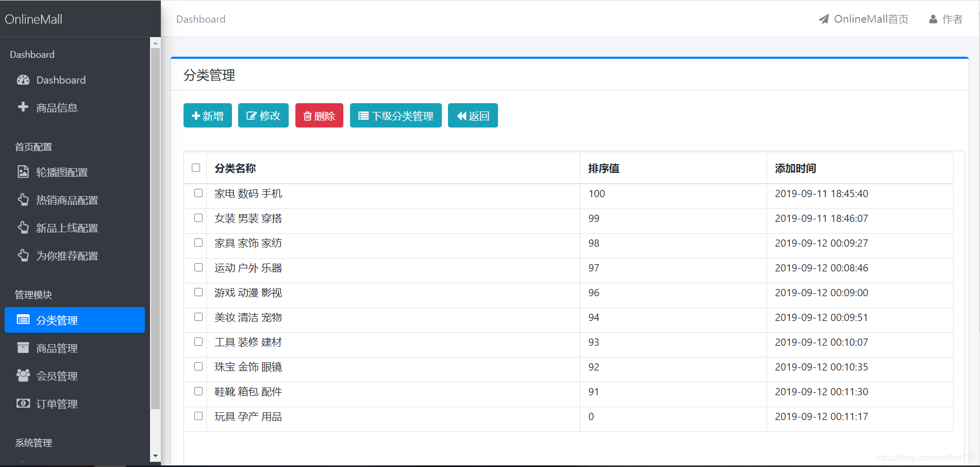Check the box for 运动 户外 乐器
The width and height of the screenshot is (980, 467).
(198, 267)
